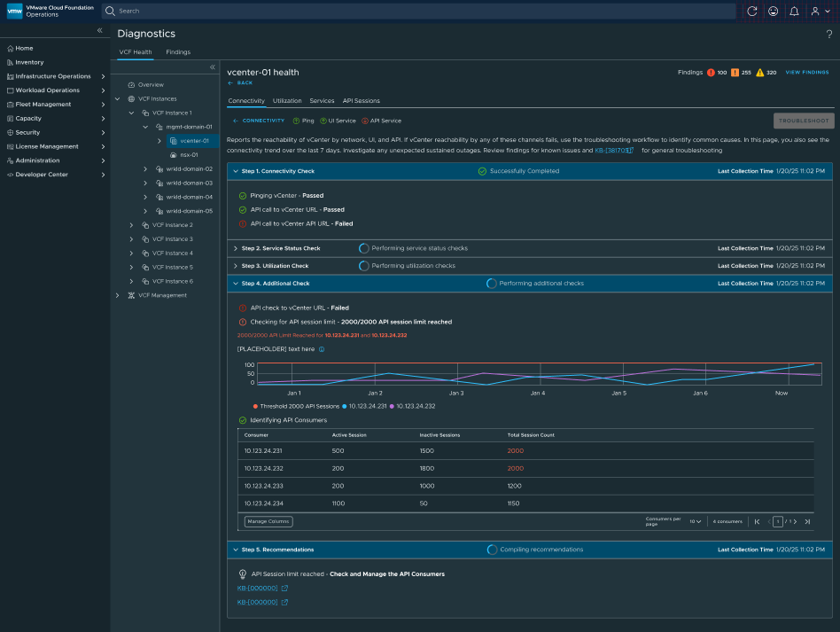Collapse the left navigation sidebar

click(x=99, y=31)
